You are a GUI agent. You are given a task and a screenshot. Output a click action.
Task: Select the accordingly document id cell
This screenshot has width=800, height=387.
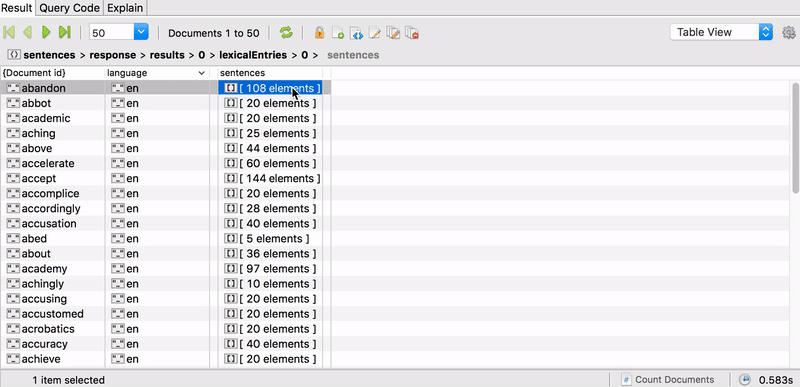point(53,209)
